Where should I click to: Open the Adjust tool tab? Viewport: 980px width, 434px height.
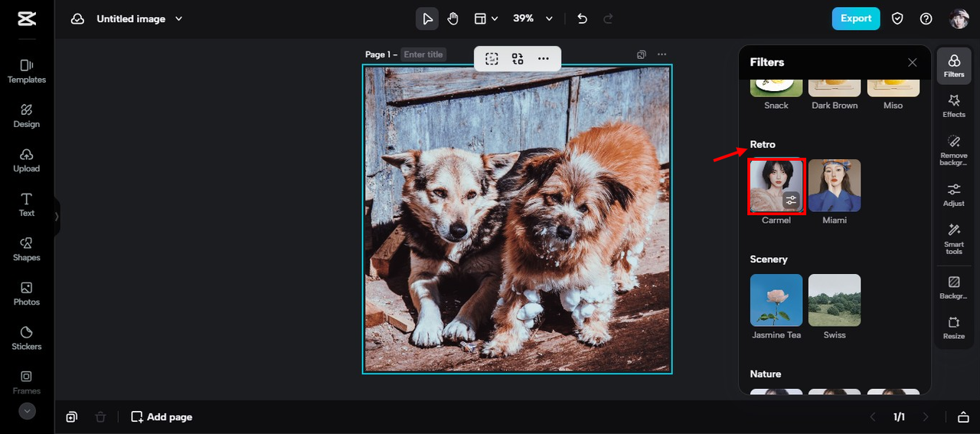(x=954, y=194)
